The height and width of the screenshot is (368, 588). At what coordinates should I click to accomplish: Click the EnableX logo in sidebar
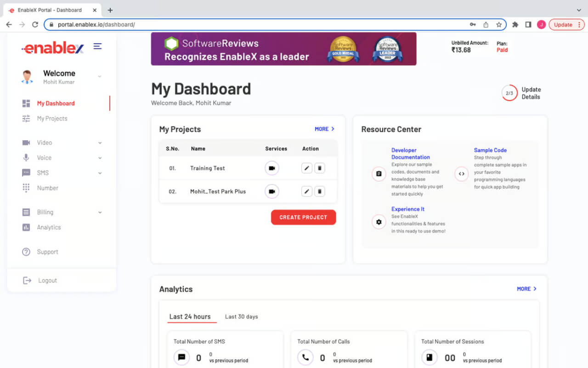tap(53, 47)
